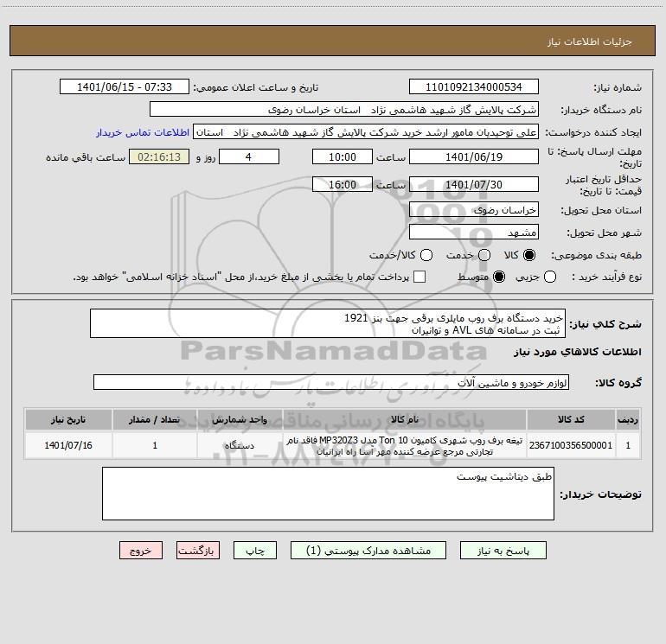Toggle the اسناد خزانه اسلامی payment checkbox
Viewport: 666px width, 644px height.
tap(419, 277)
